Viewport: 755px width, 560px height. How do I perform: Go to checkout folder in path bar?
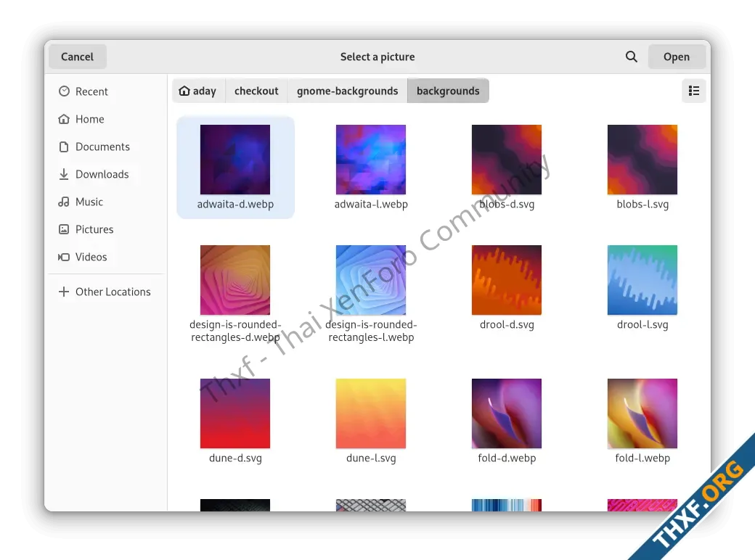pos(257,91)
